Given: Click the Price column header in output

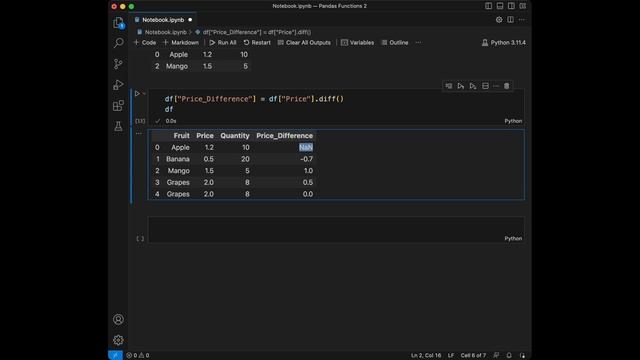Looking at the screenshot, I should [205, 136].
